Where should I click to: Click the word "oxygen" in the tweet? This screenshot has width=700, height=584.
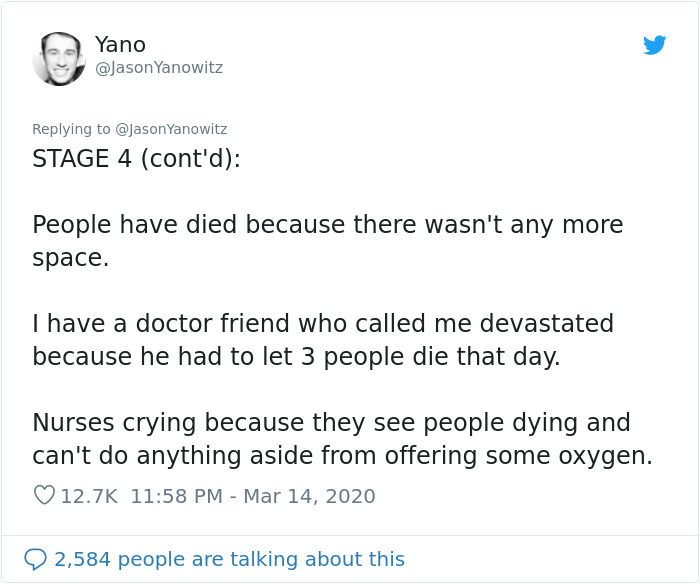(608, 456)
